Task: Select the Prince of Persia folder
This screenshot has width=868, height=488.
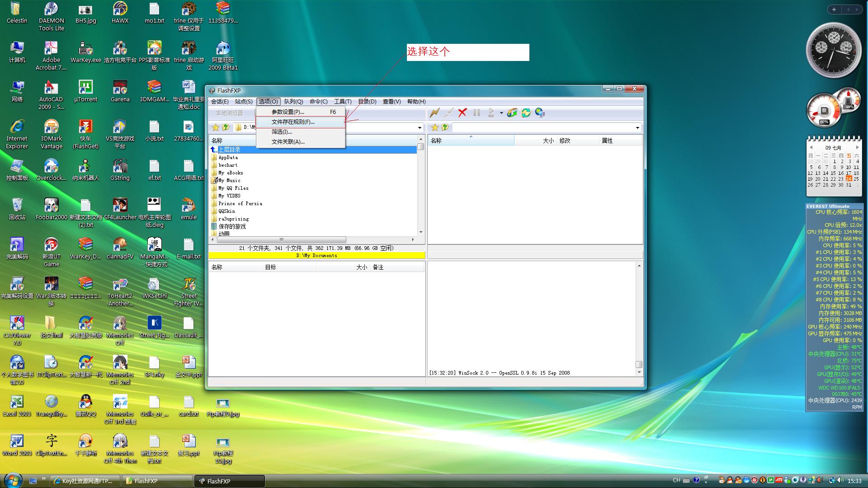Action: (x=240, y=204)
